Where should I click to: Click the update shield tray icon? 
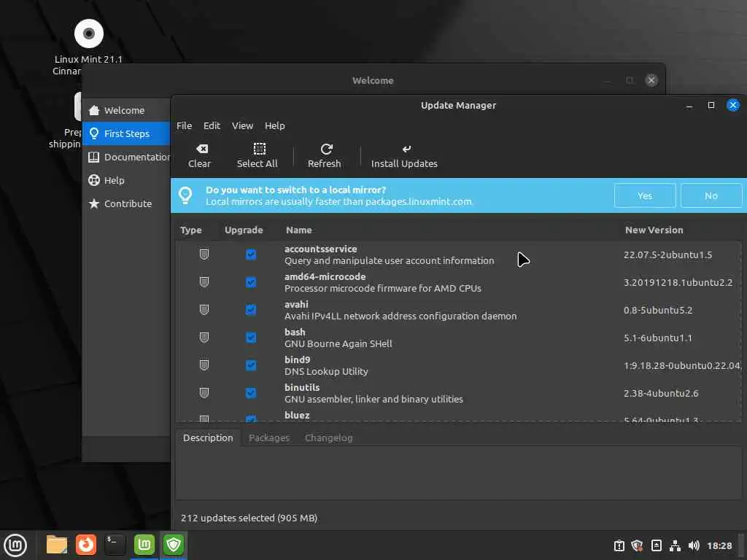(638, 545)
